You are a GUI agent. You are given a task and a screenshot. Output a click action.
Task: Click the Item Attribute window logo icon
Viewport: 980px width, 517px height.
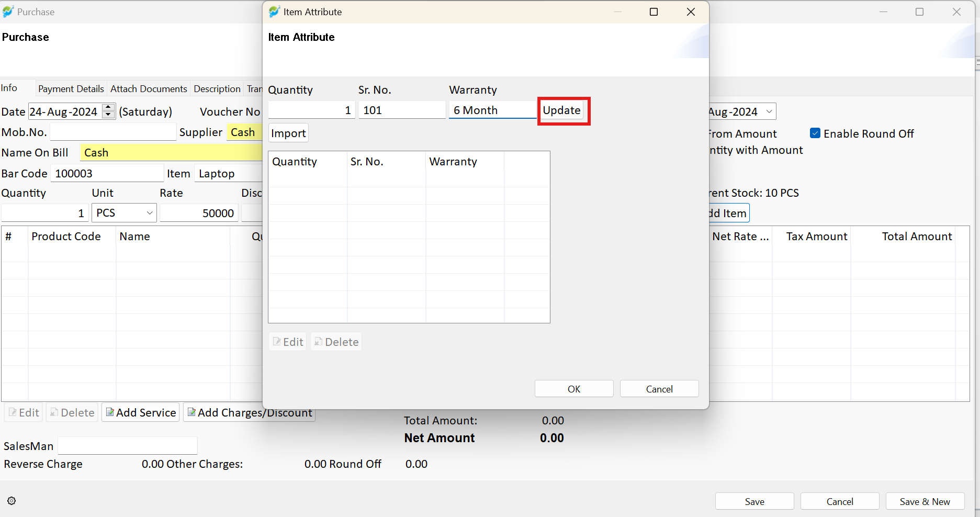[274, 12]
